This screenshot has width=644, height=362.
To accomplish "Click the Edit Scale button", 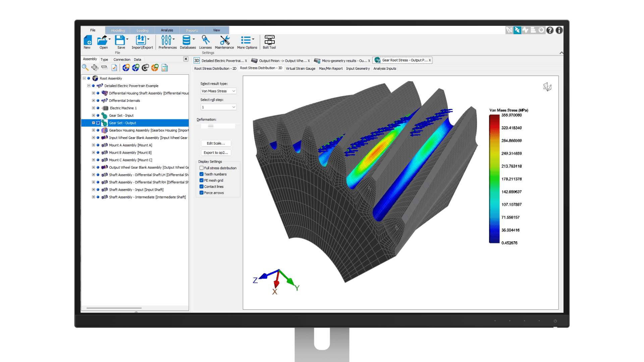I will [216, 143].
